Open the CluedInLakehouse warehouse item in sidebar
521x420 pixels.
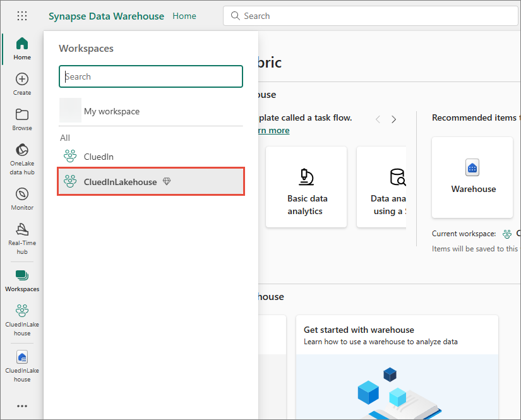[22, 366]
